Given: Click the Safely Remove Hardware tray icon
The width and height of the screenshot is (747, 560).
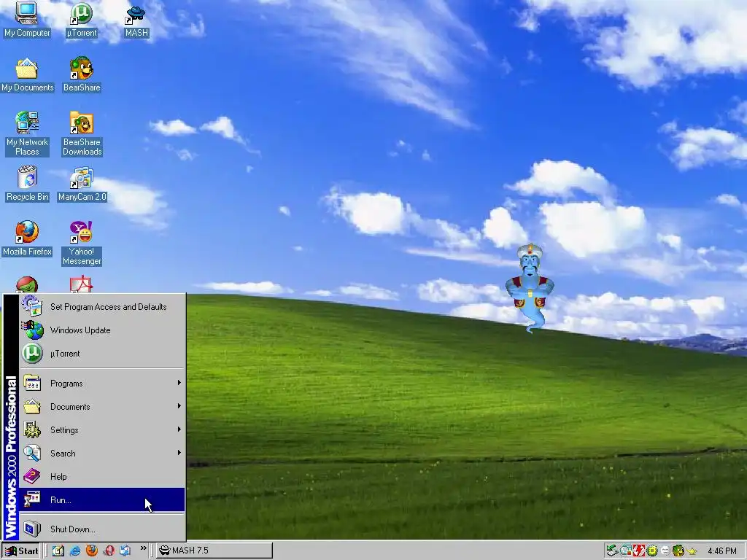Looking at the screenshot, I should pyautogui.click(x=612, y=551).
